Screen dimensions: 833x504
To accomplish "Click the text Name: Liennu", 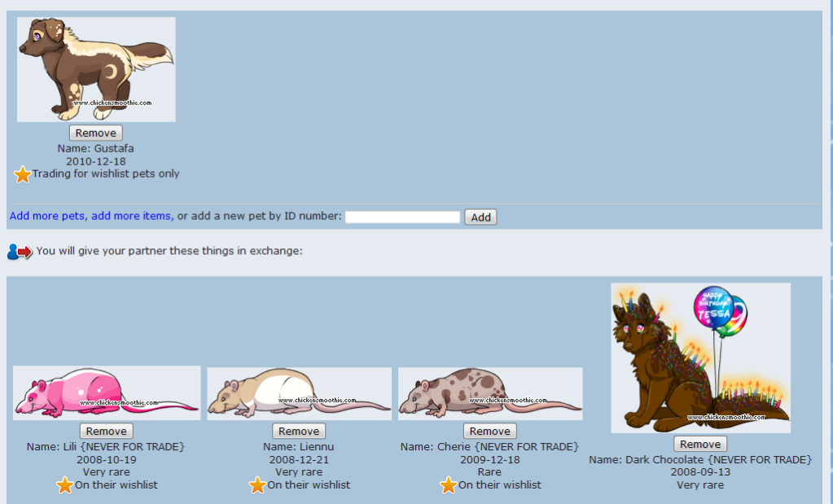I will tap(299, 447).
